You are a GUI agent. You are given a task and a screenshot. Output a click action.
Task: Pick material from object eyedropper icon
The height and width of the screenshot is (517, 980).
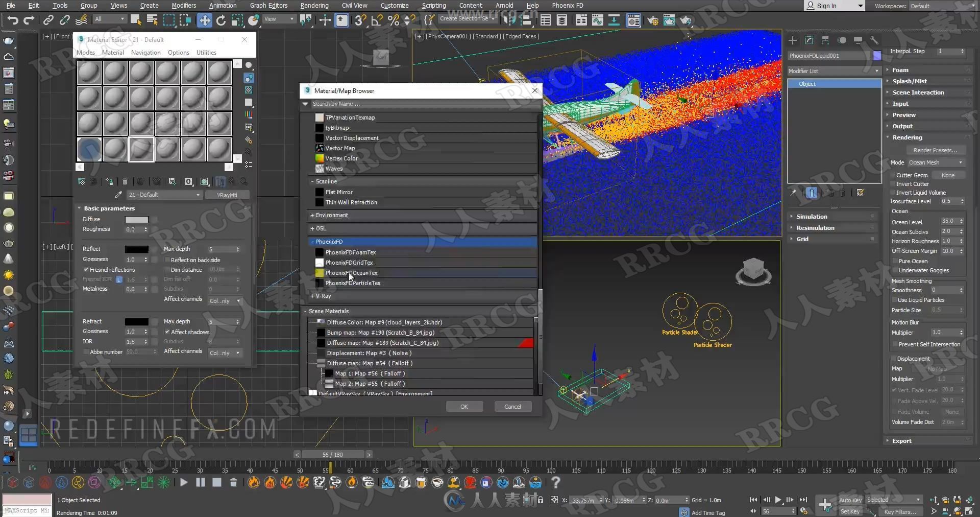118,195
